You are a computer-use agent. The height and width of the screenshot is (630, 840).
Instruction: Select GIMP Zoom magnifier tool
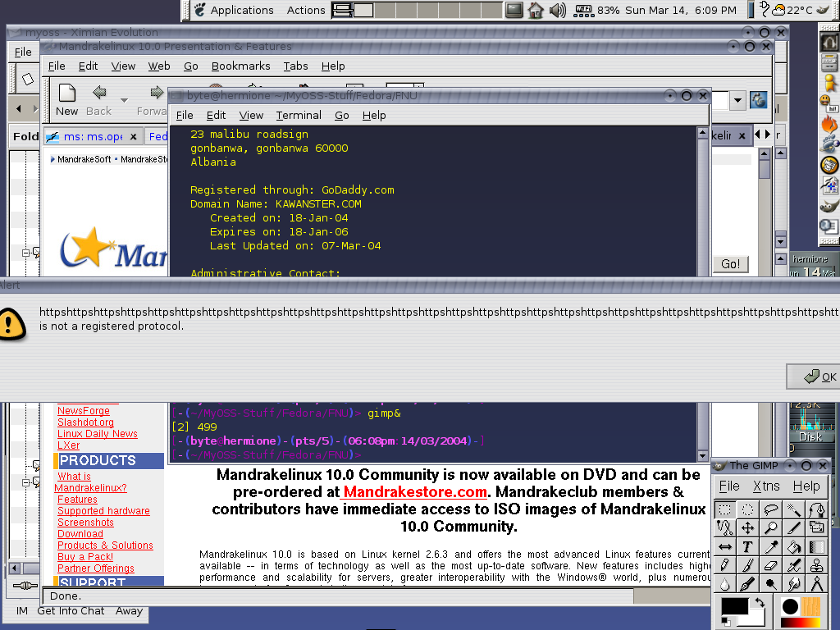tap(771, 528)
